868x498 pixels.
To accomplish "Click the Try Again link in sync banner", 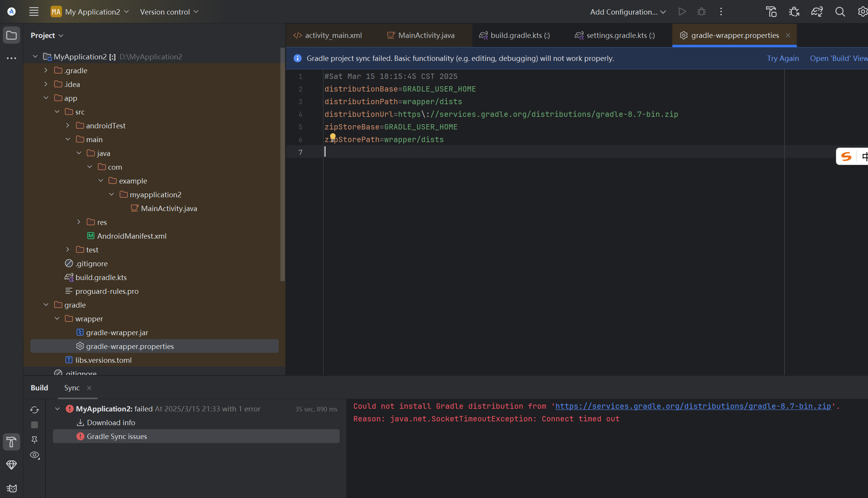I will tap(783, 58).
